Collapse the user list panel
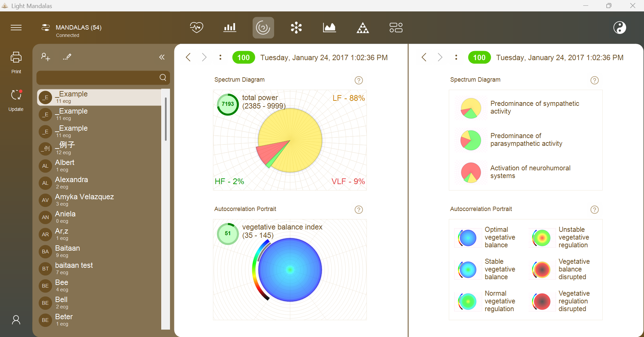 click(x=162, y=57)
